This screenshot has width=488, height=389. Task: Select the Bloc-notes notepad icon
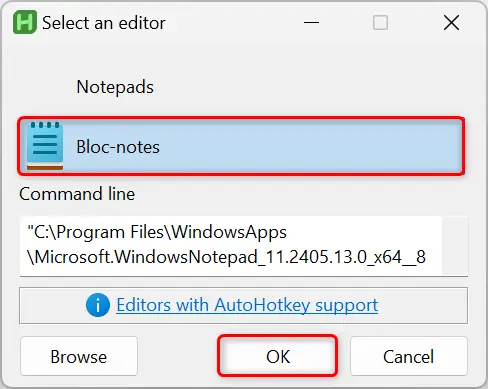tap(45, 146)
